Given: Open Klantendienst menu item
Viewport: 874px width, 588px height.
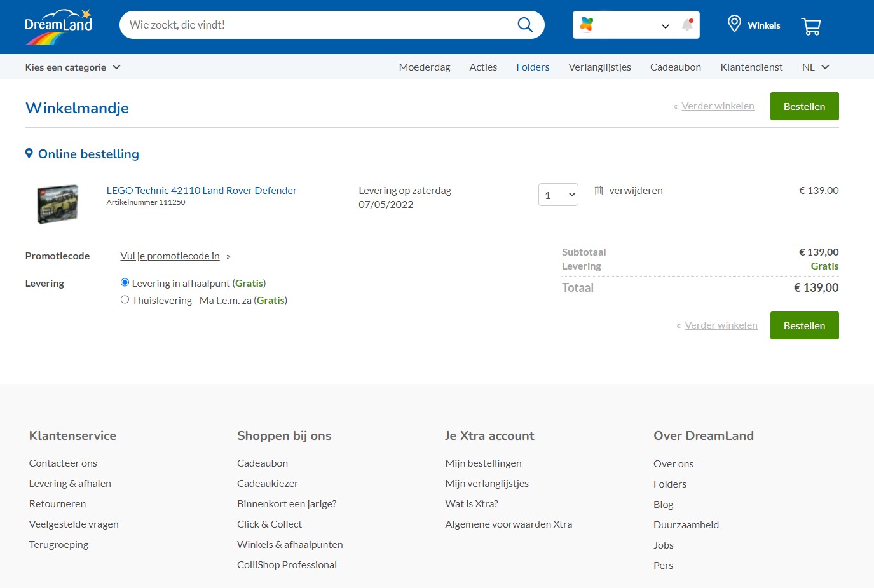Looking at the screenshot, I should [751, 67].
